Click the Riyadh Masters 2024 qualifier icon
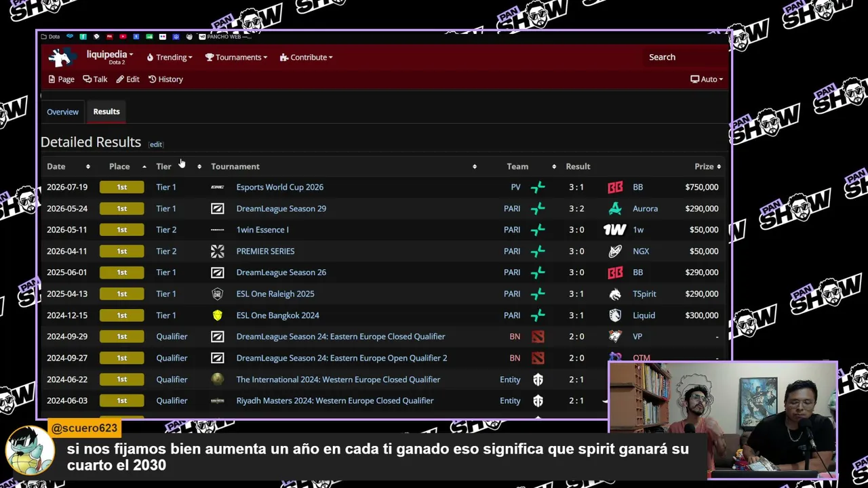The width and height of the screenshot is (868, 488). (217, 401)
